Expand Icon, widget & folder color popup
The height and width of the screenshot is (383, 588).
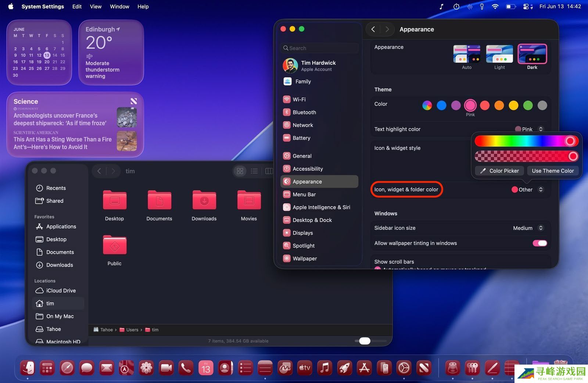click(x=527, y=190)
